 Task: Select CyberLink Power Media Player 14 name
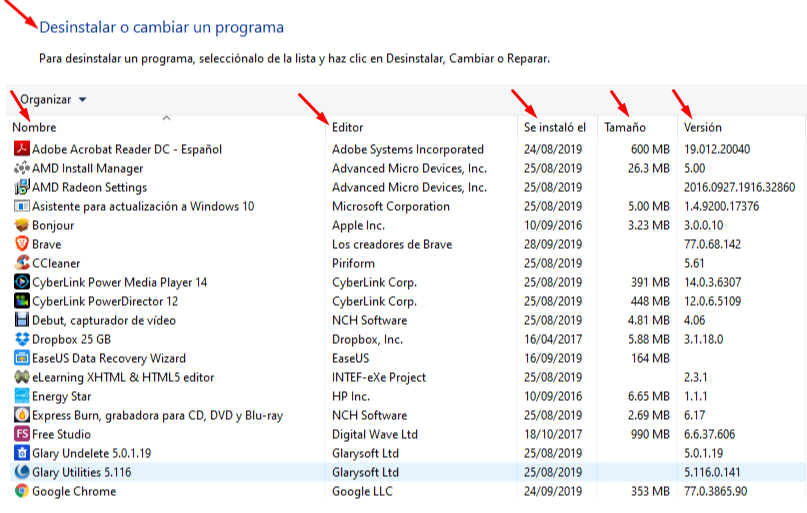tap(119, 282)
